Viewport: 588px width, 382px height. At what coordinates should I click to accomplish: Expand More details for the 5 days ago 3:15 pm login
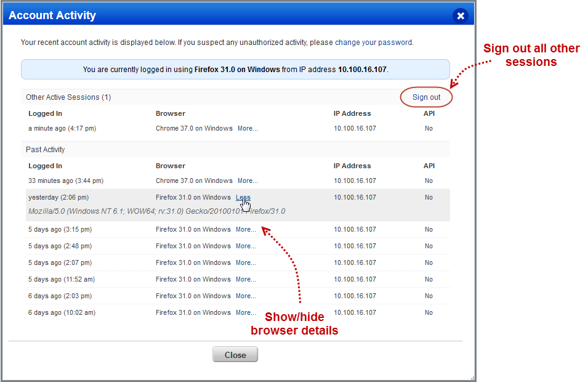(x=246, y=229)
